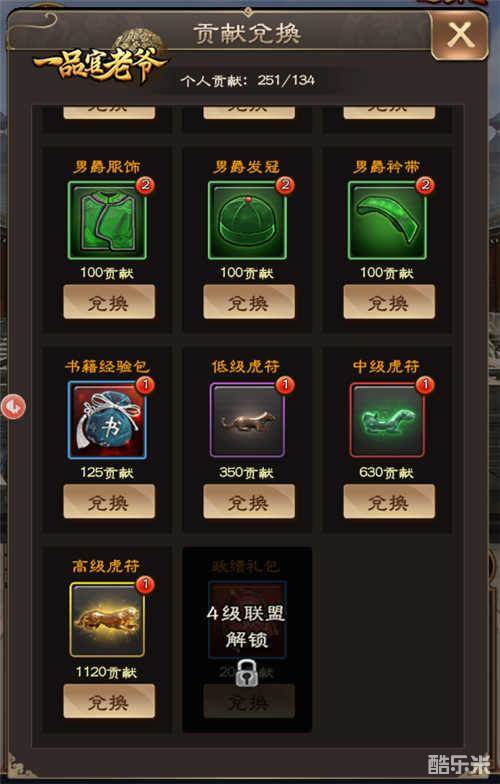
Task: Click 兑换 under 中级虎符
Action: point(389,502)
